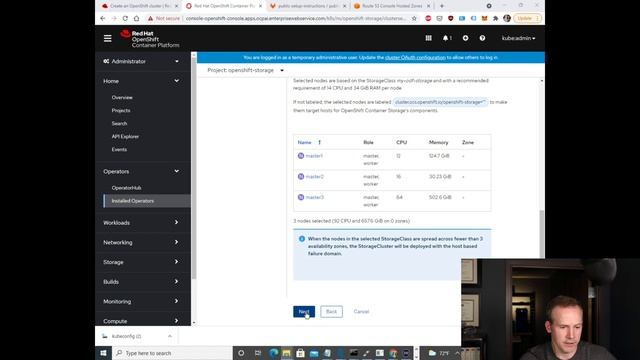Click the Windows taskbar search box

point(172,353)
